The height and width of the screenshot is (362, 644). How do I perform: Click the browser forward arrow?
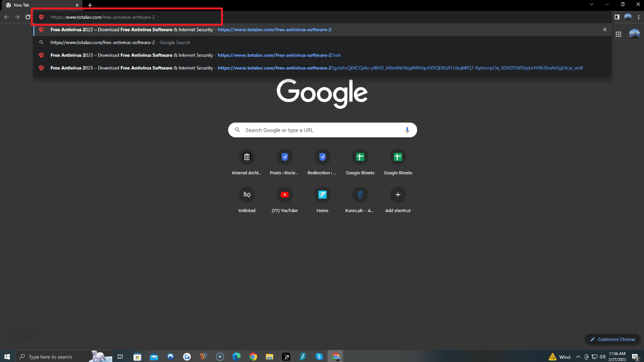tap(17, 17)
